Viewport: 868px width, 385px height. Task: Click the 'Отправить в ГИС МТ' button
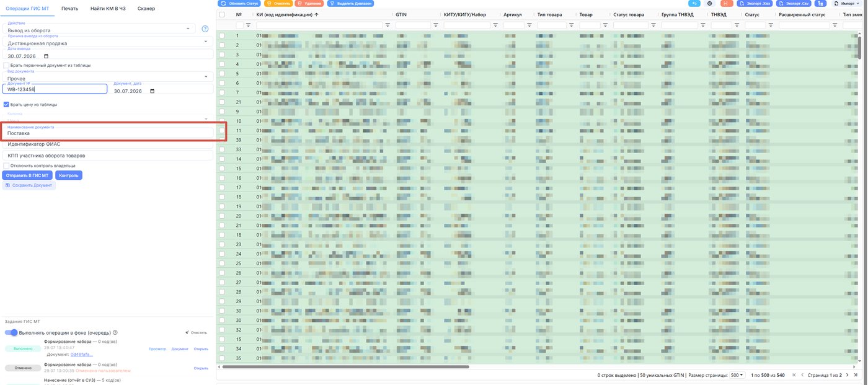[27, 175]
